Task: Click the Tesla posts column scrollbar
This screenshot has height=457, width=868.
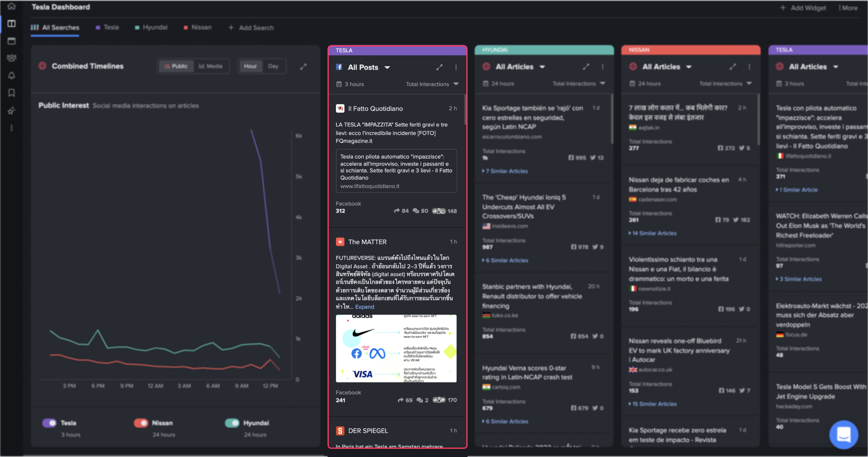Action: pyautogui.click(x=465, y=109)
